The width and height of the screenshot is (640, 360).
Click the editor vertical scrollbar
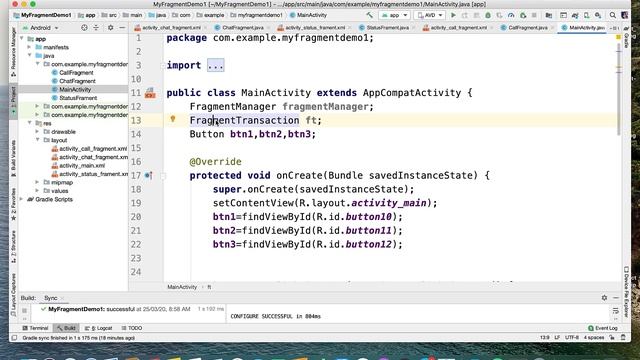pos(619,90)
